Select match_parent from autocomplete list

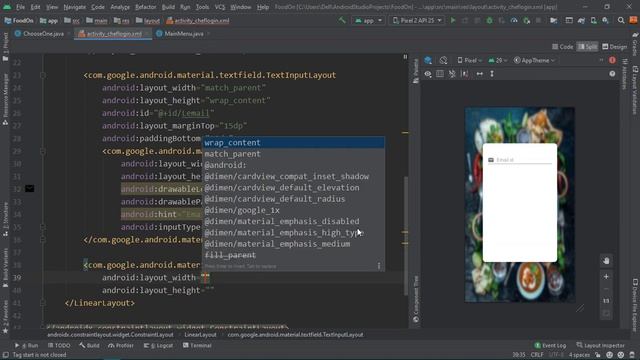[x=293, y=154]
